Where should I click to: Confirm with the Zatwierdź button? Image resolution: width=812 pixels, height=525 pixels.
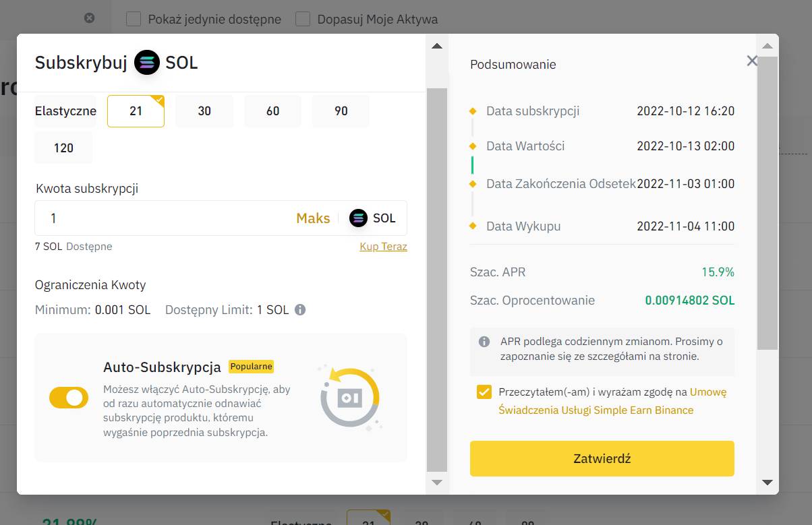[602, 458]
